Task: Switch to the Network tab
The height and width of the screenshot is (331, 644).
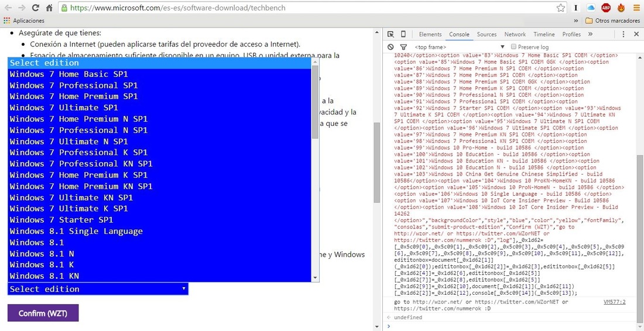Action: pyautogui.click(x=515, y=34)
